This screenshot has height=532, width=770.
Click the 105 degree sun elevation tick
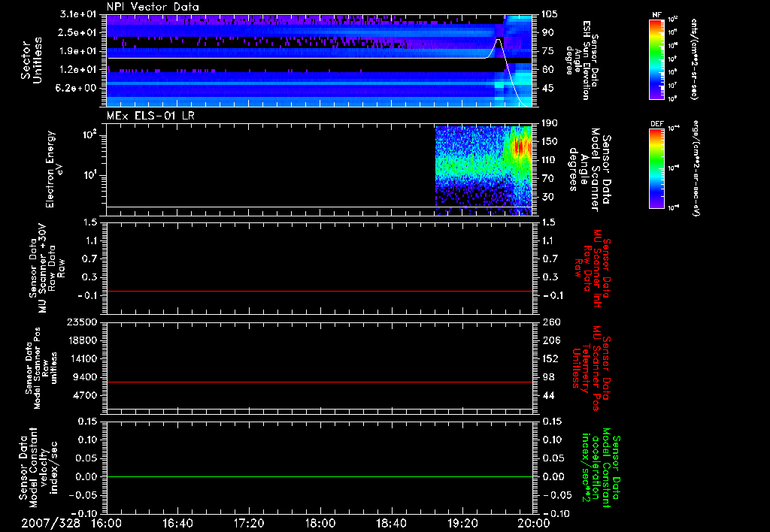550,14
